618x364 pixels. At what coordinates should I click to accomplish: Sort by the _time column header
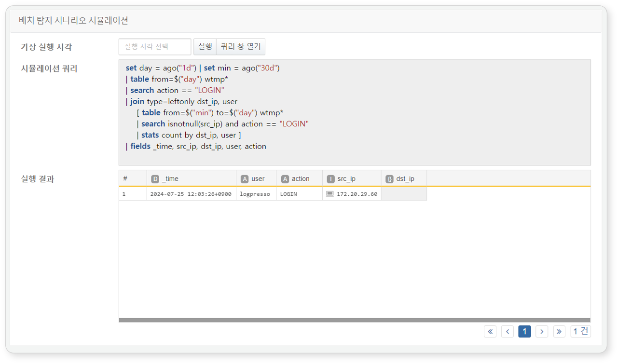[x=192, y=178]
